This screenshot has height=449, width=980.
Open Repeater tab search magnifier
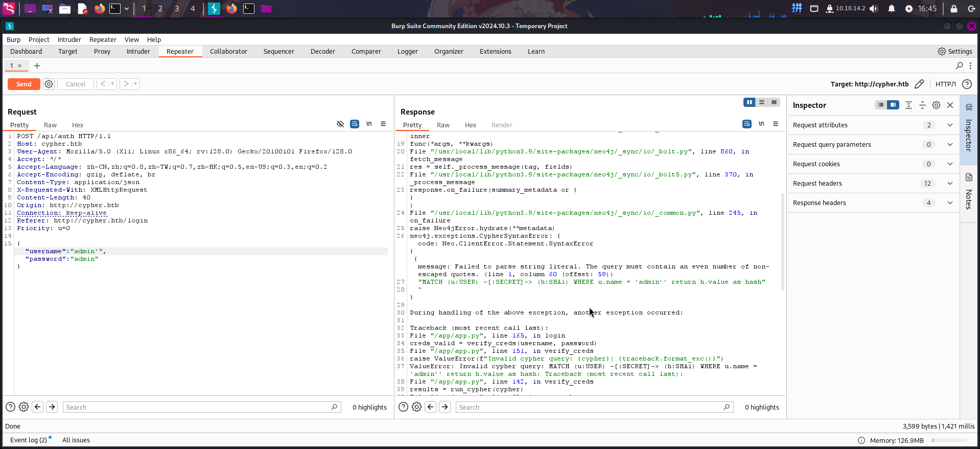959,65
